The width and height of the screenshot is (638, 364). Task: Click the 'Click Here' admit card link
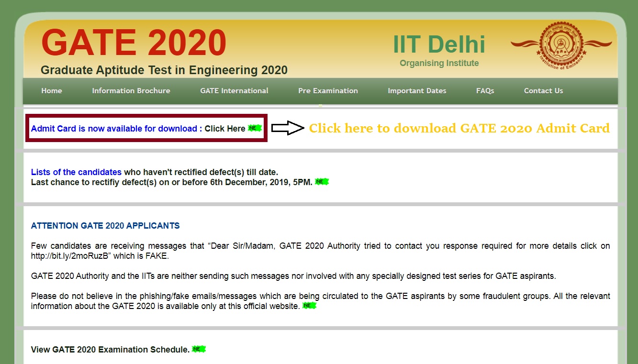pyautogui.click(x=225, y=128)
